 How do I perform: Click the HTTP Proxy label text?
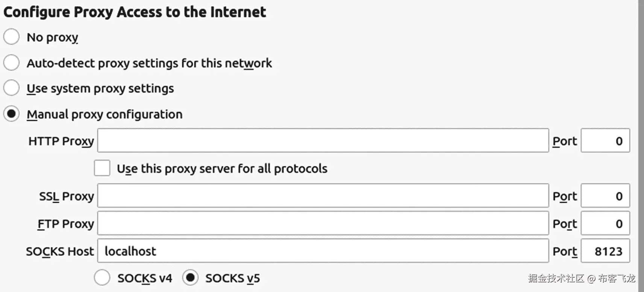pyautogui.click(x=61, y=141)
